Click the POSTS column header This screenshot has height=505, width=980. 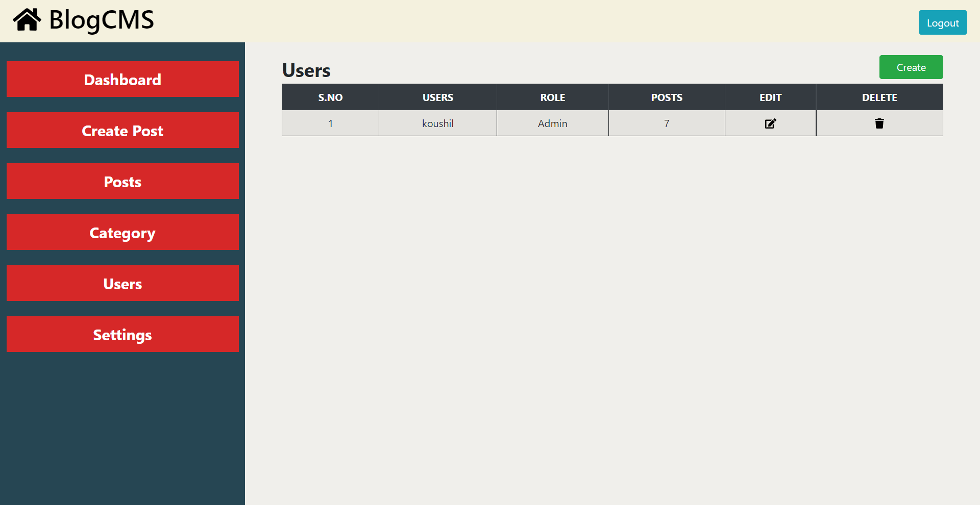[667, 97]
